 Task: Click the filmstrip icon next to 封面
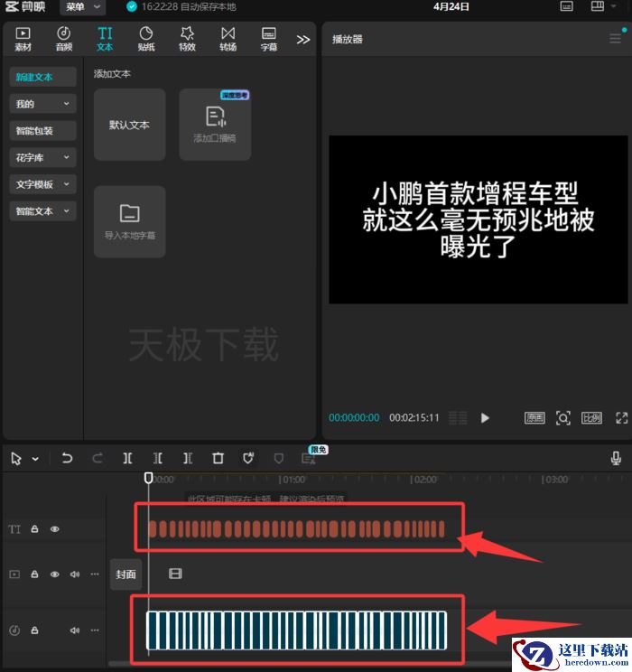(x=175, y=574)
